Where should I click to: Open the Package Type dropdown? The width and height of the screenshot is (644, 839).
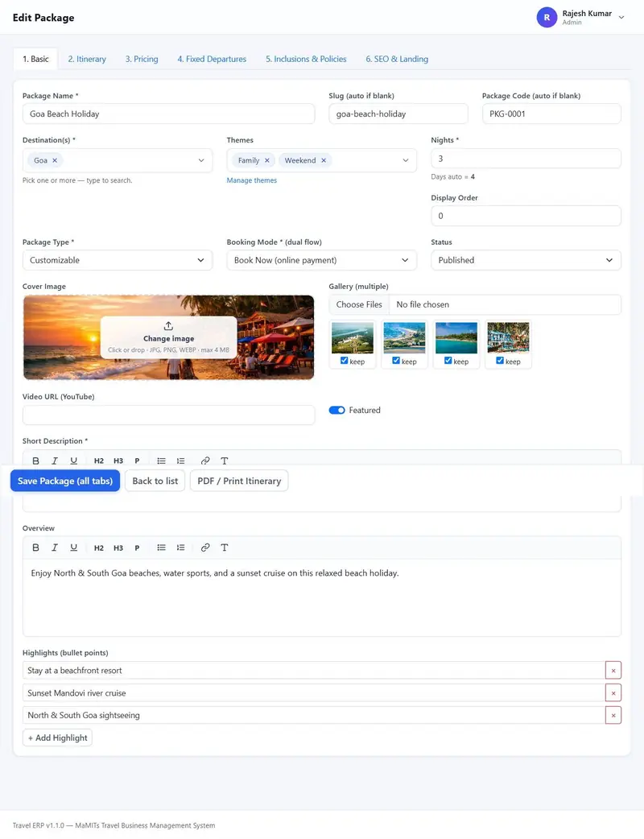[x=118, y=260]
